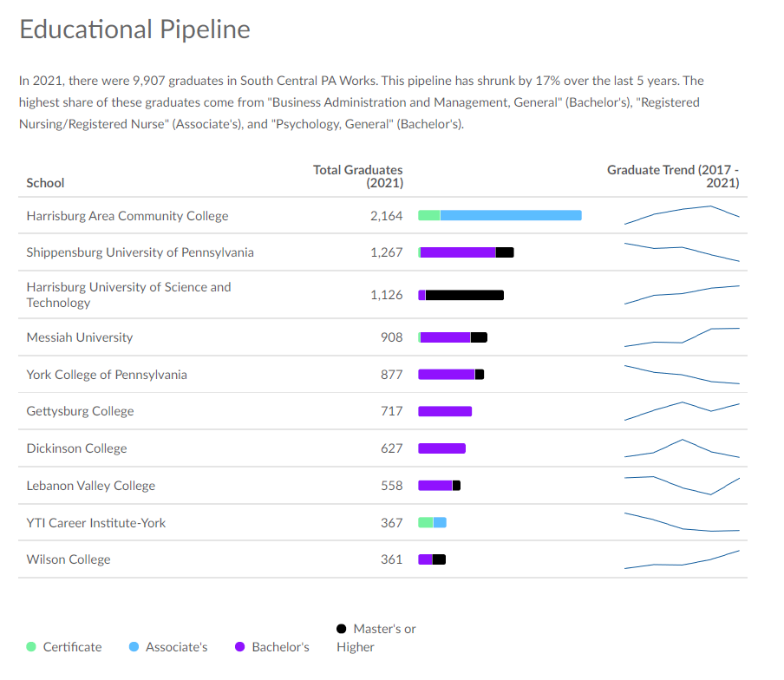
Task: Click the Master's black bar for Messiah University
Action: 479,337
